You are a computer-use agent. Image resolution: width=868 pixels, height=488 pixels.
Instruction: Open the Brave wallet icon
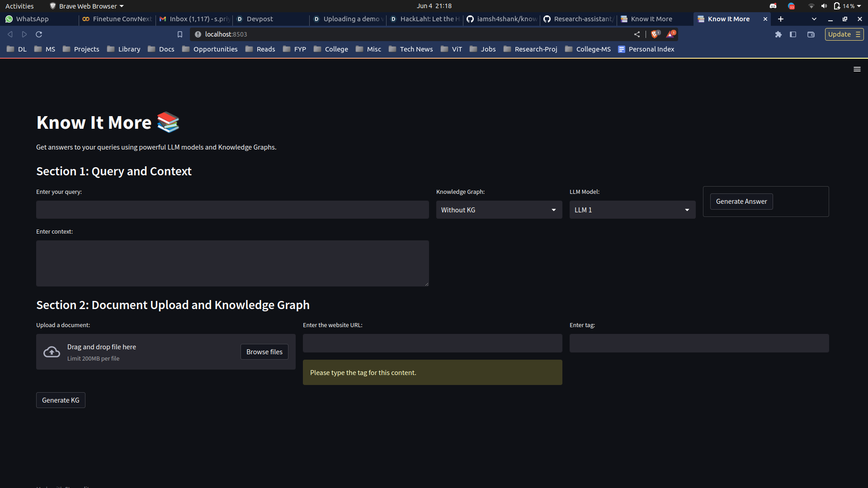811,34
